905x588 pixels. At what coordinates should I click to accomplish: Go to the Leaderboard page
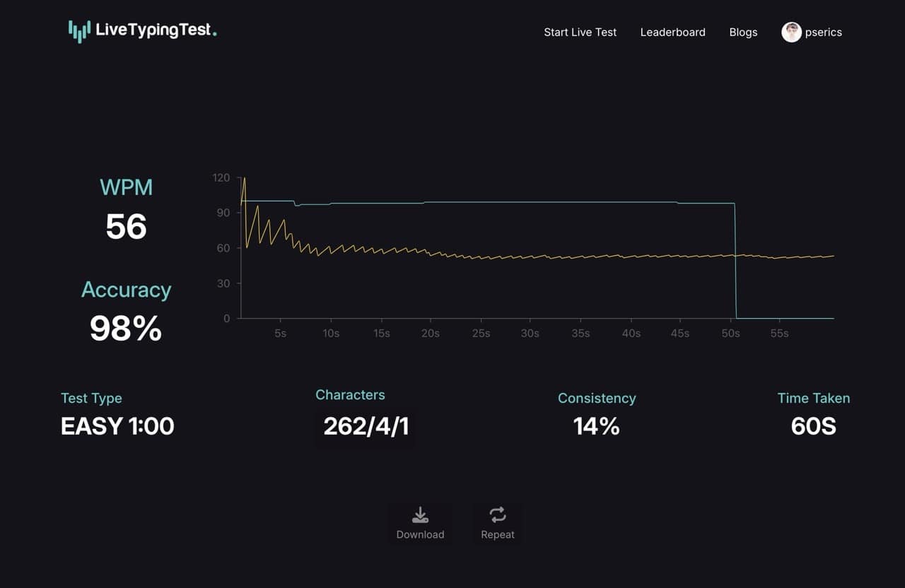click(672, 33)
